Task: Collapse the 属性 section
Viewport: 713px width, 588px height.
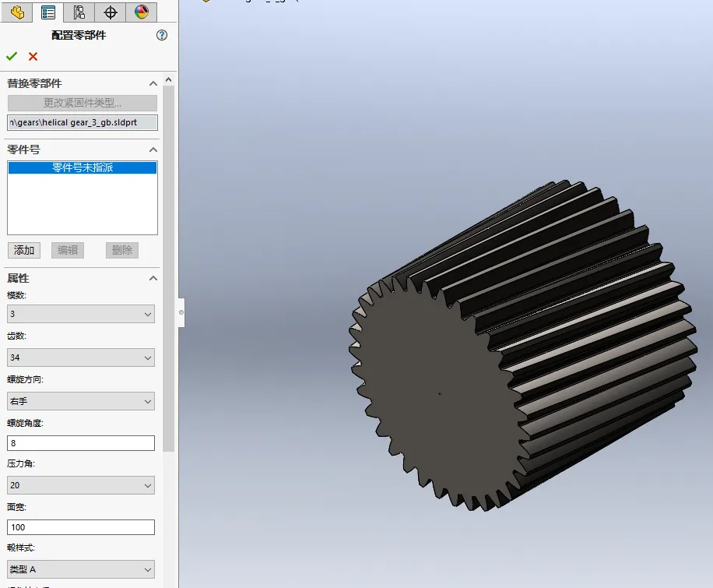Action: (153, 278)
